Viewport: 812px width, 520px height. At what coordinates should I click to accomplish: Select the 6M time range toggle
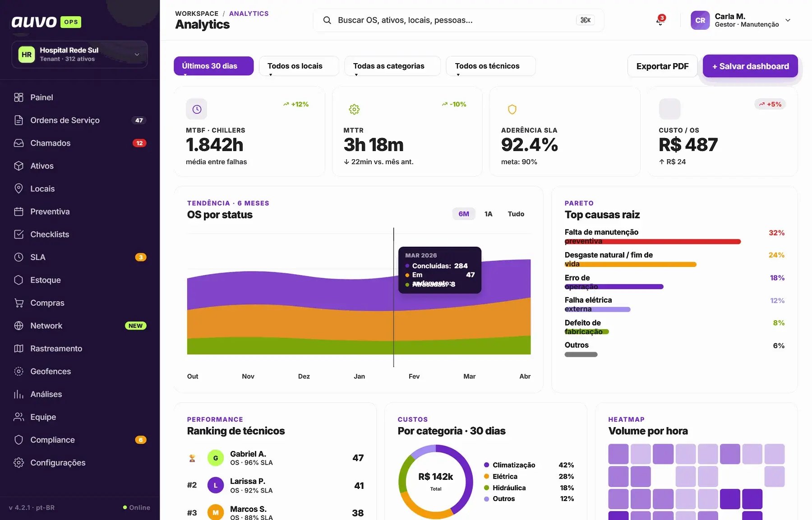click(x=464, y=214)
